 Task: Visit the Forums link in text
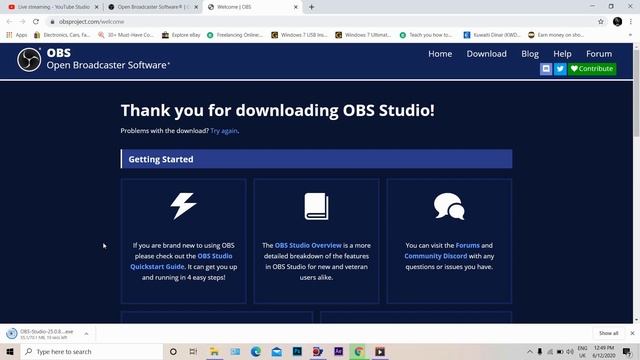click(x=467, y=245)
